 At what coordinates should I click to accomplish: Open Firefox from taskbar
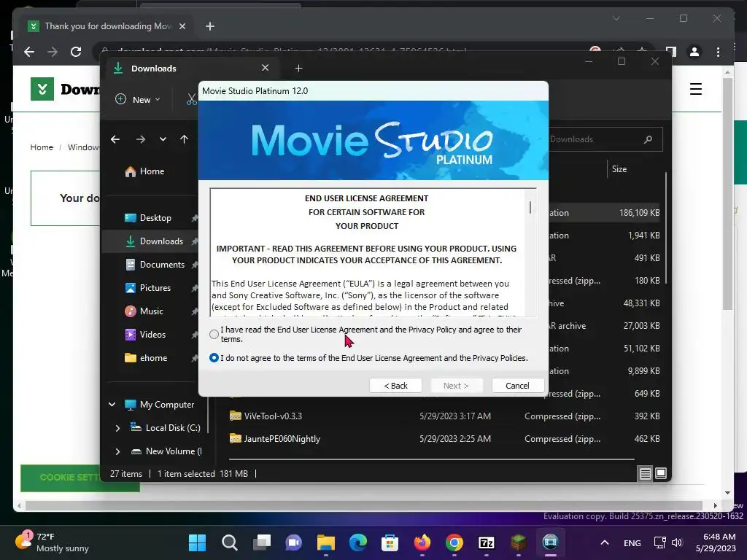tap(422, 542)
